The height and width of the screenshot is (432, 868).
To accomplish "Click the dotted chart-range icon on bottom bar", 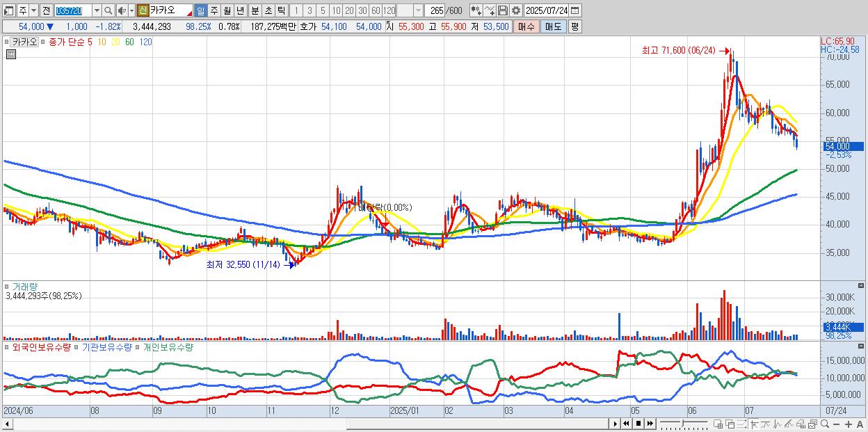I will [741, 424].
